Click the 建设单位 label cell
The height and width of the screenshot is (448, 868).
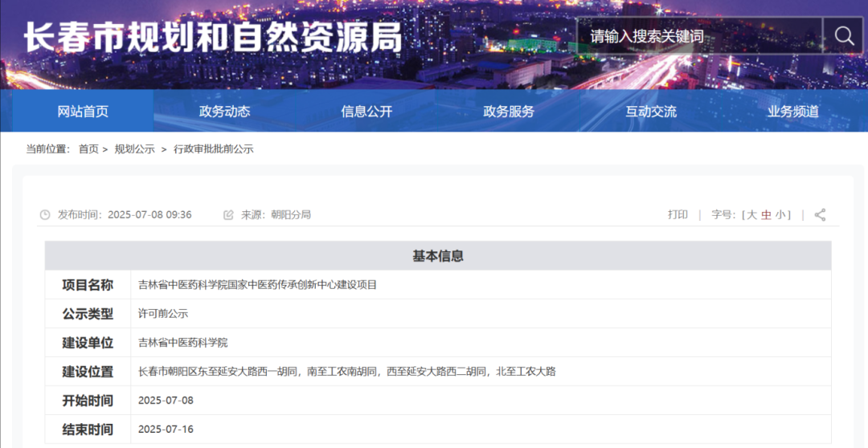88,342
